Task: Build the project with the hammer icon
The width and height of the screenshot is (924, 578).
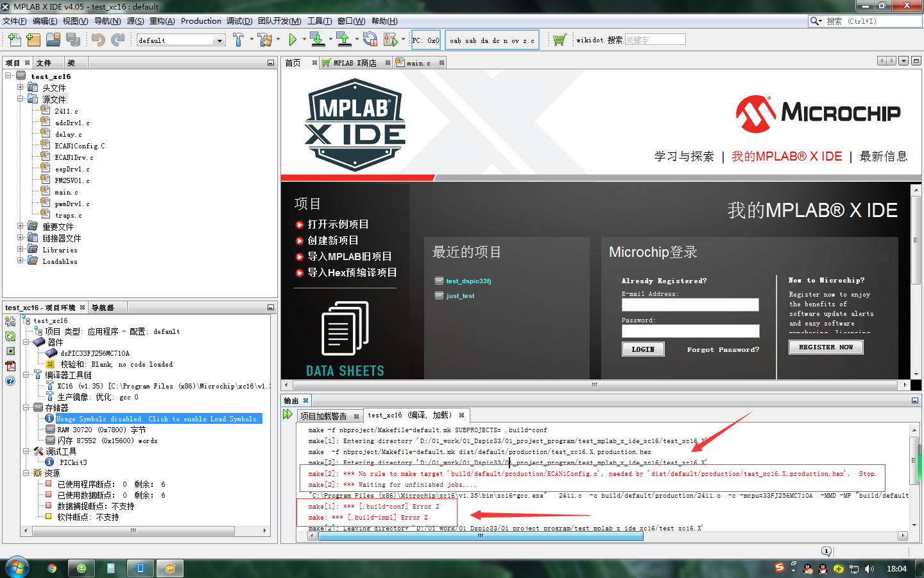Action: (x=238, y=40)
